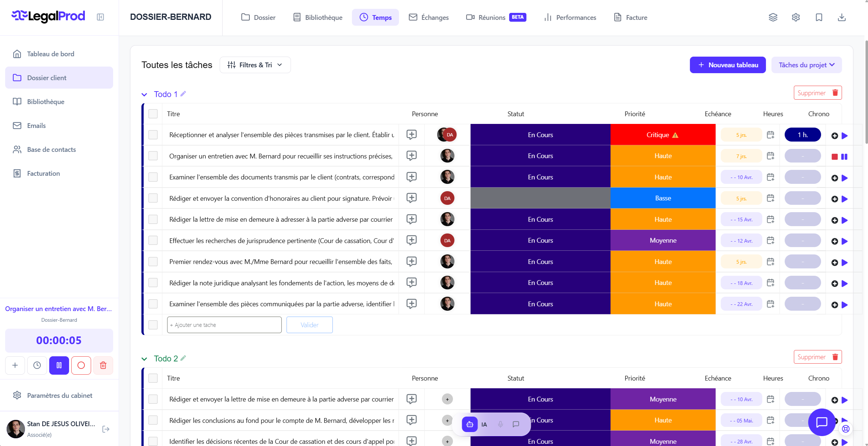Viewport: 868px width, 446px height.
Task: Add a comment on the first task row
Action: 411,135
